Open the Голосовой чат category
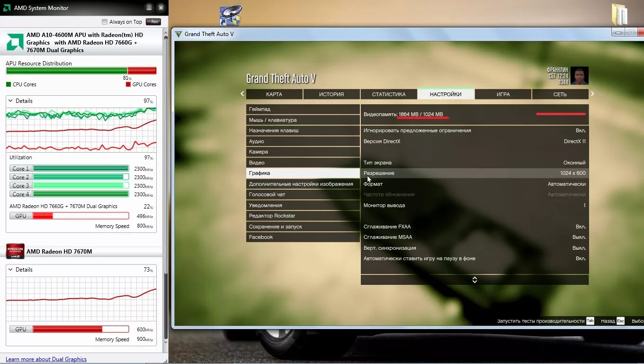The image size is (644, 364). pyautogui.click(x=303, y=195)
